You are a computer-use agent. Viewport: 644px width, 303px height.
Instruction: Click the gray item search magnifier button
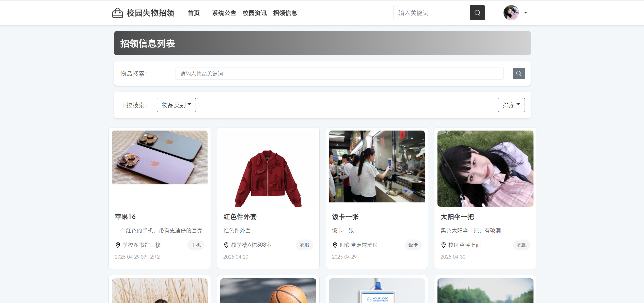click(519, 74)
